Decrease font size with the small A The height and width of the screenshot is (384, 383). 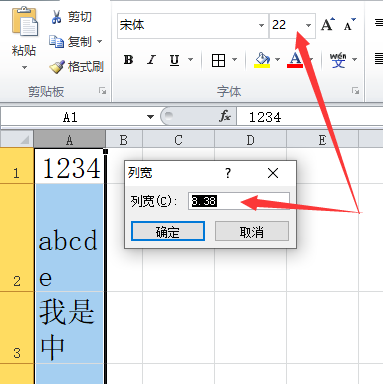click(x=349, y=25)
